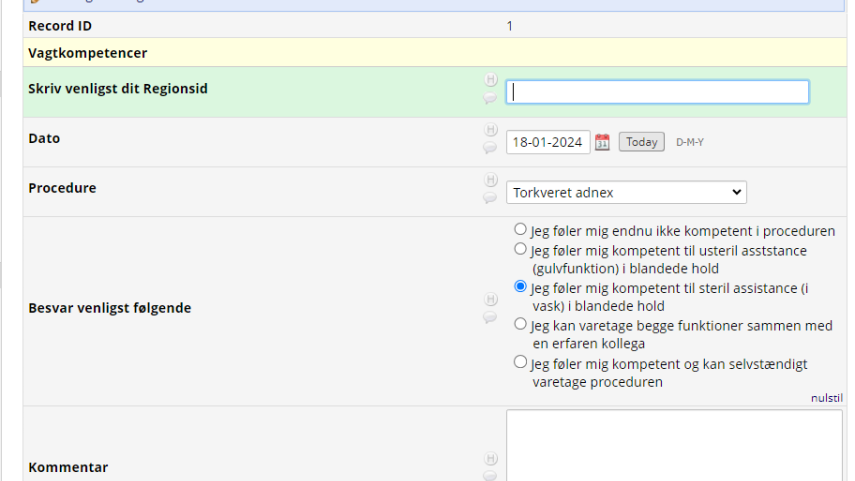Choose 'kompetent til usteril assistance' radio option
Image resolution: width=855 pixels, height=481 pixels.
(520, 249)
